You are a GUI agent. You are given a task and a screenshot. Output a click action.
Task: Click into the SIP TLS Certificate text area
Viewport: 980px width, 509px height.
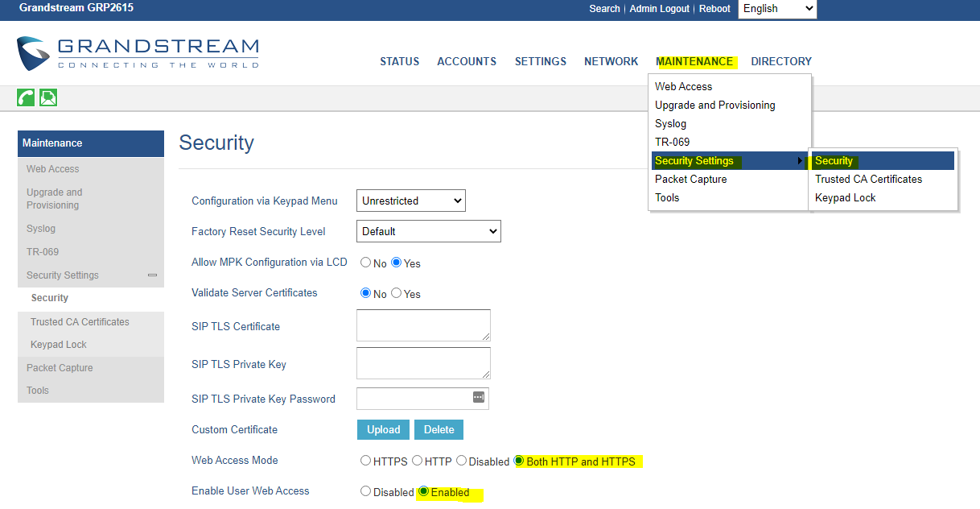pyautogui.click(x=422, y=325)
